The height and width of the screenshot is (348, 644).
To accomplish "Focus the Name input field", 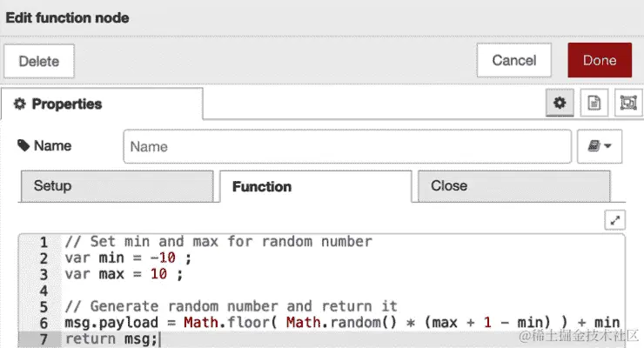I will click(x=347, y=146).
